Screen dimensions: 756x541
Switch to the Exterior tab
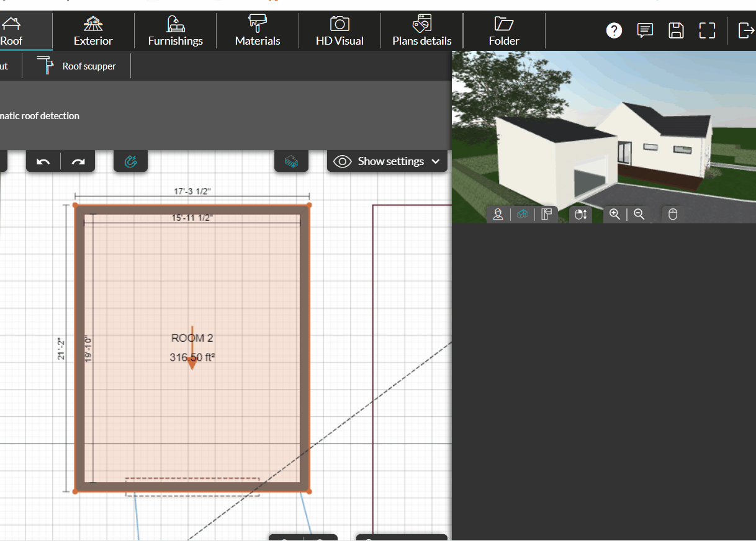coord(93,30)
